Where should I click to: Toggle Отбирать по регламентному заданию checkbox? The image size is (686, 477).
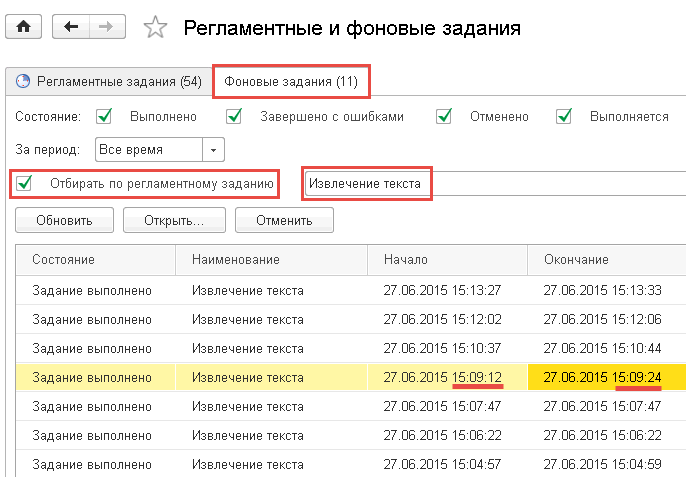[x=25, y=183]
